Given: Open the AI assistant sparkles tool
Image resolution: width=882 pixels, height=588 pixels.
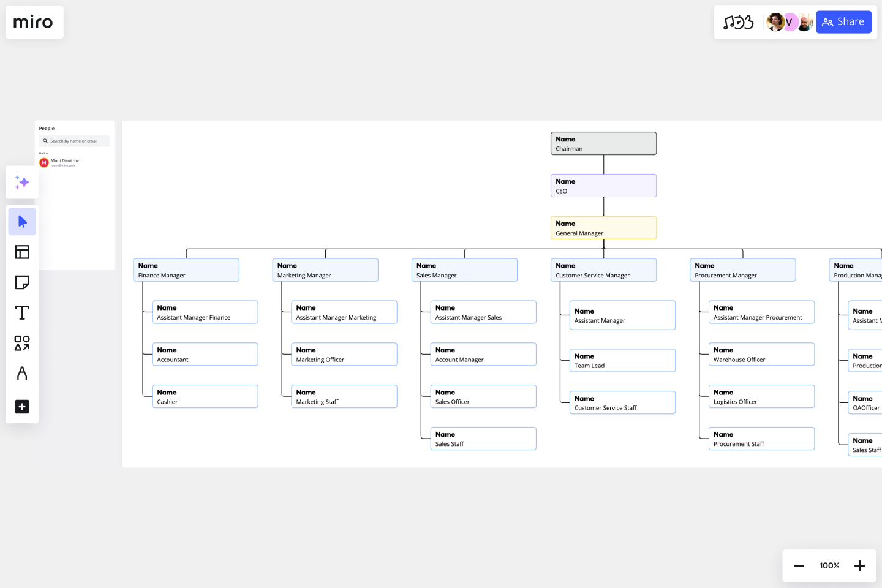Looking at the screenshot, I should tap(21, 182).
